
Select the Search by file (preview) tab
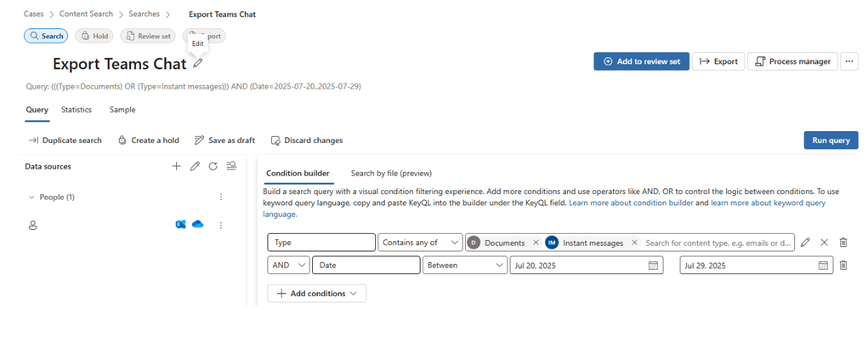(391, 173)
